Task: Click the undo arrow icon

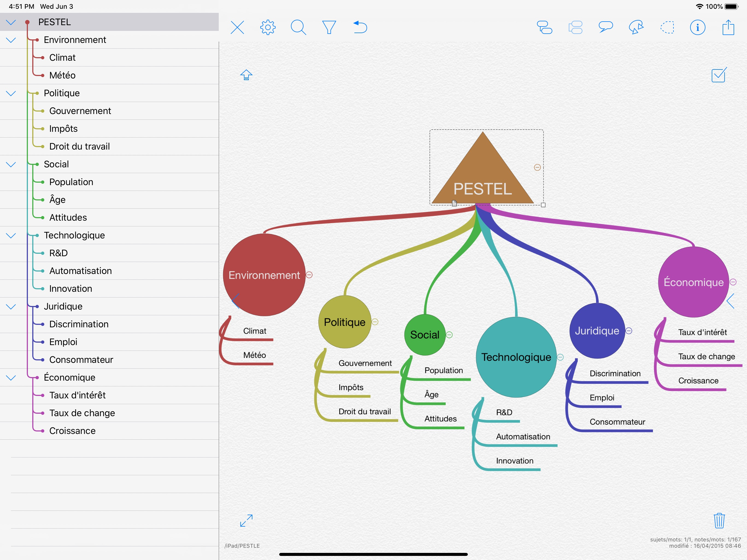Action: (x=360, y=27)
